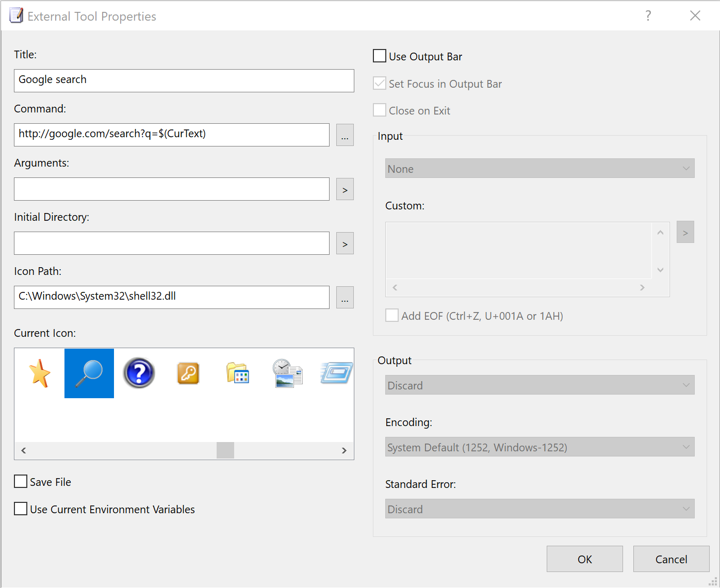Click the icon list right scroll arrow
The width and height of the screenshot is (720, 588).
coord(344,450)
